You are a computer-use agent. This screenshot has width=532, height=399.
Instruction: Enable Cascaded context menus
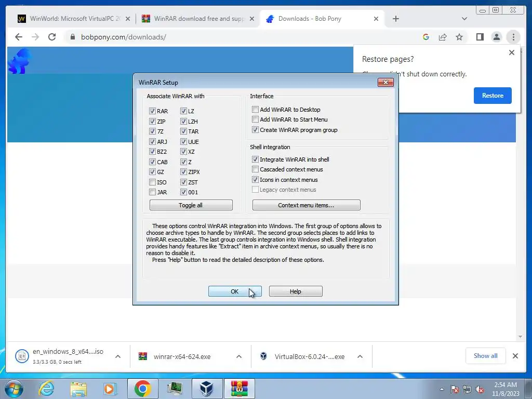255,169
